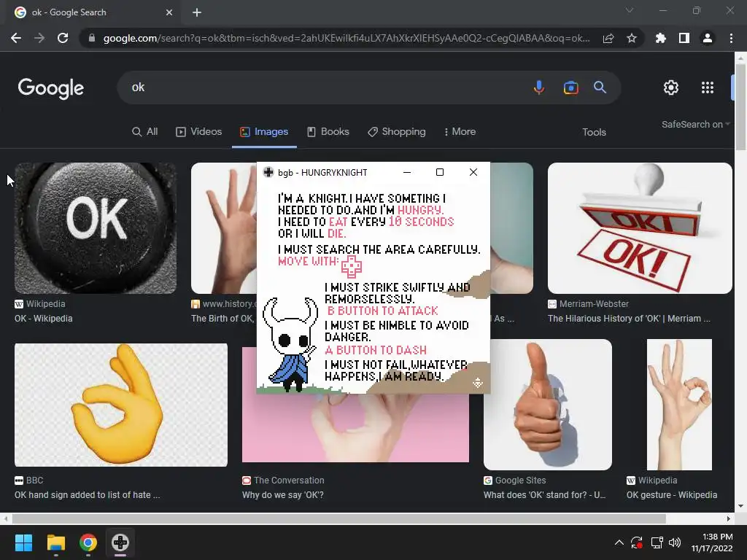
Task: Open Windows Start menu
Action: pyautogui.click(x=23, y=542)
